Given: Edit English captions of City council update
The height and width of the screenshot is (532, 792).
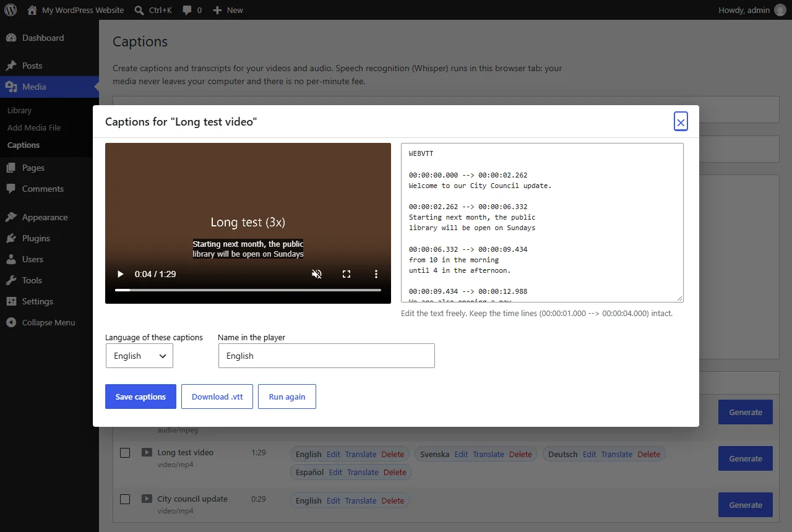Looking at the screenshot, I should point(333,500).
